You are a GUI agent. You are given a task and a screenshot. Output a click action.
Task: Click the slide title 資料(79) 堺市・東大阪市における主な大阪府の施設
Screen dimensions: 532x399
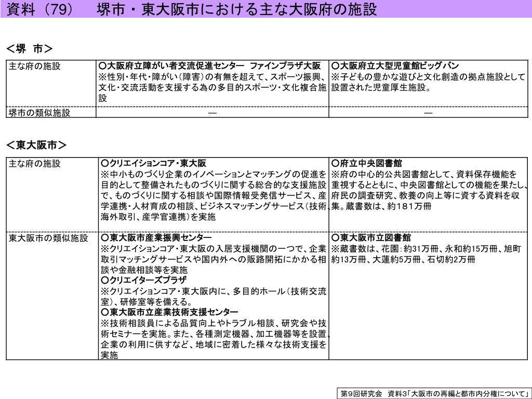coord(192,9)
